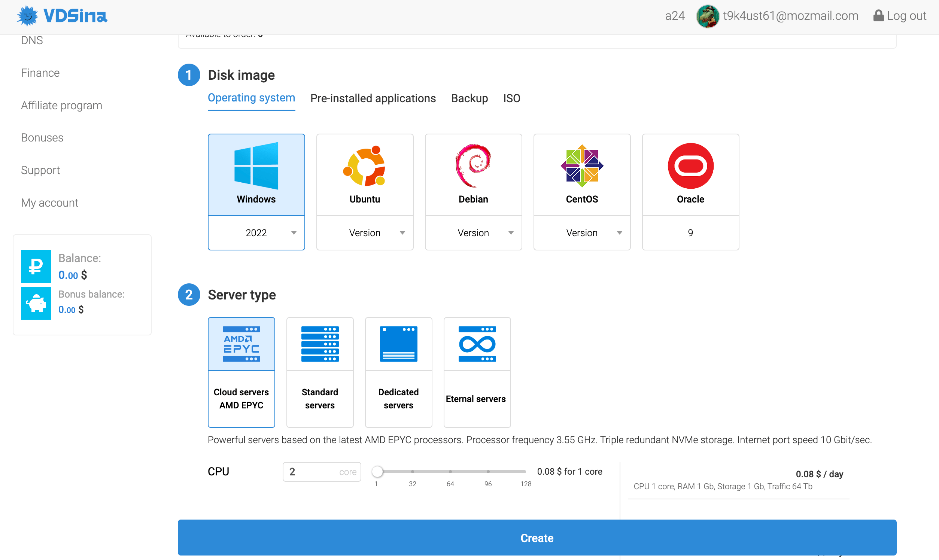
Task: Open the Ubuntu Version dropdown
Action: 365,233
